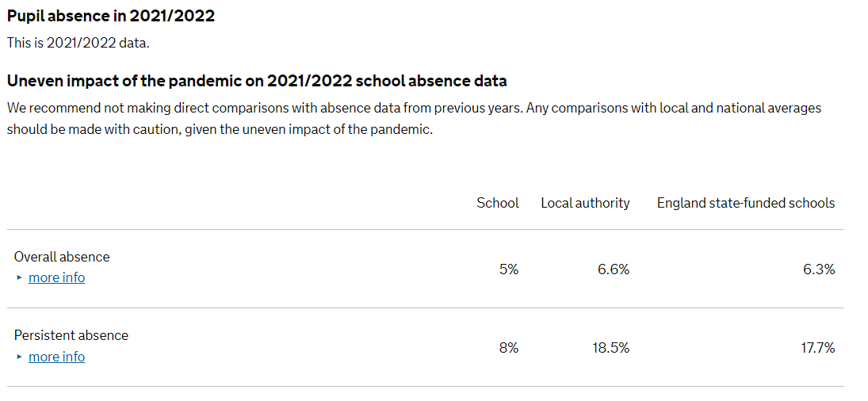Click the 'This is 2021/2022 data.' text

[78, 43]
